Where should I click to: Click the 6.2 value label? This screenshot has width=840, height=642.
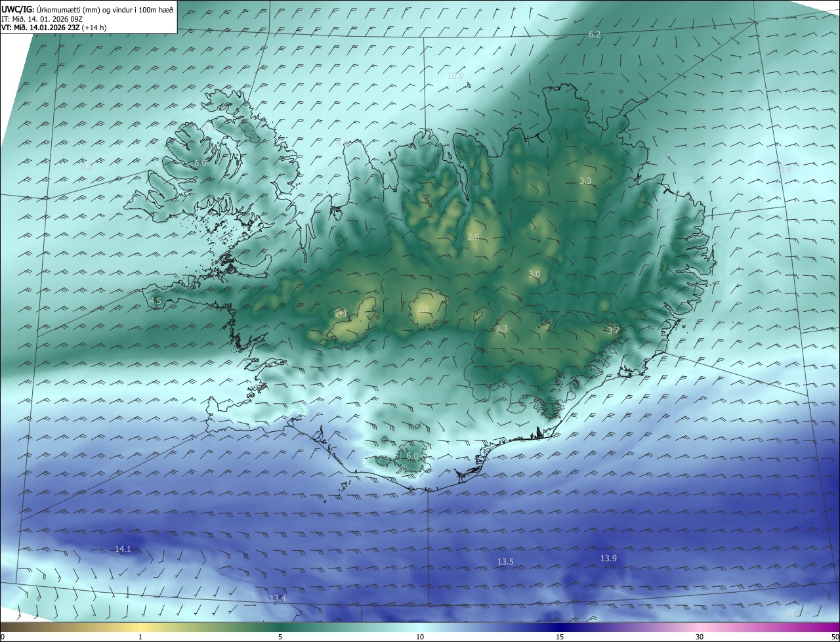(x=595, y=34)
